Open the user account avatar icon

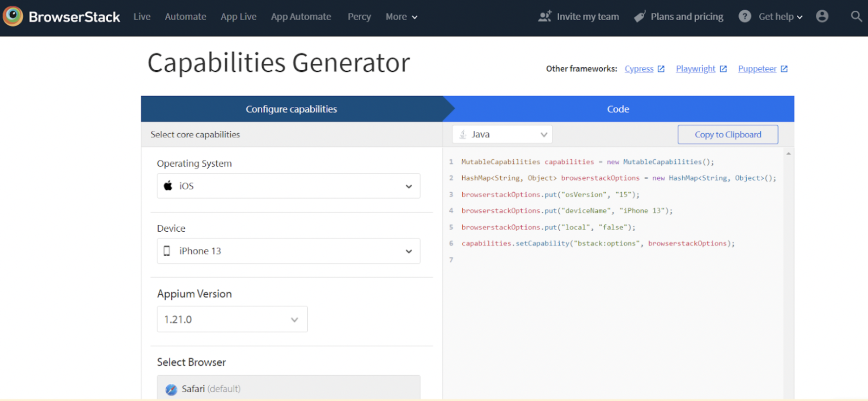tap(822, 17)
